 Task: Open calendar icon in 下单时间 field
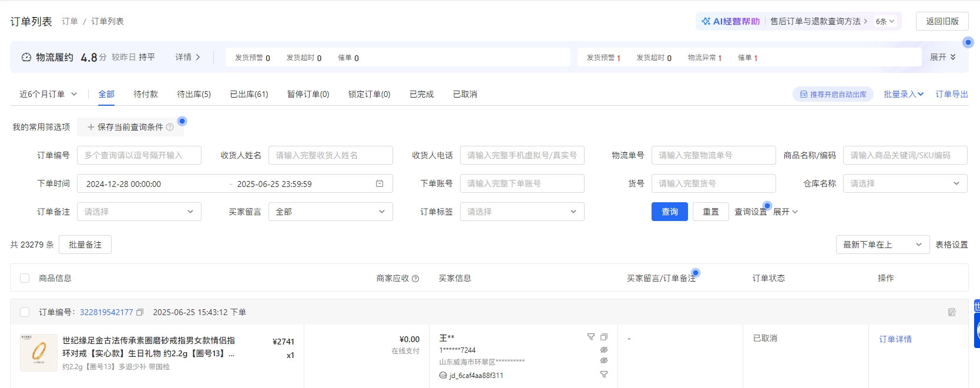point(380,183)
